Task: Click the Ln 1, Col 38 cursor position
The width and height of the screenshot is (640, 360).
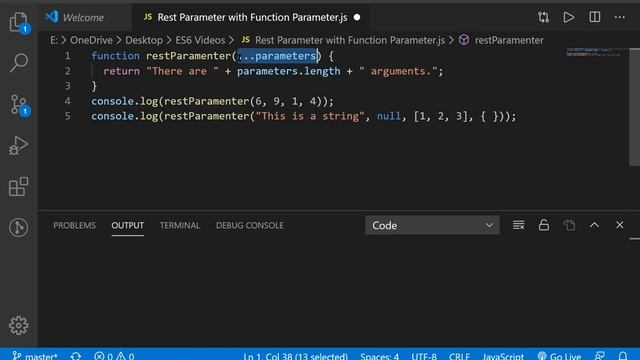Action: [296, 356]
